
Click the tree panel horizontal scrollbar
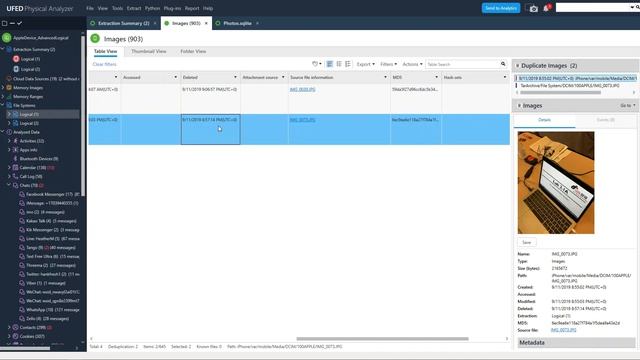click(x=25, y=348)
